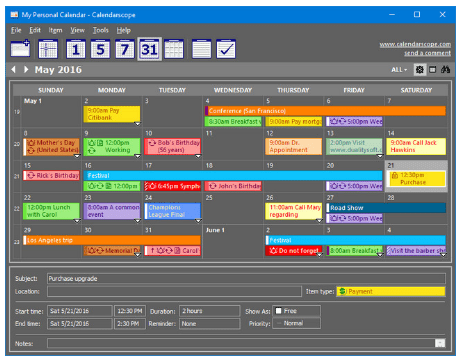
Task: Select the Los Angeles trip event
Action: point(112,240)
